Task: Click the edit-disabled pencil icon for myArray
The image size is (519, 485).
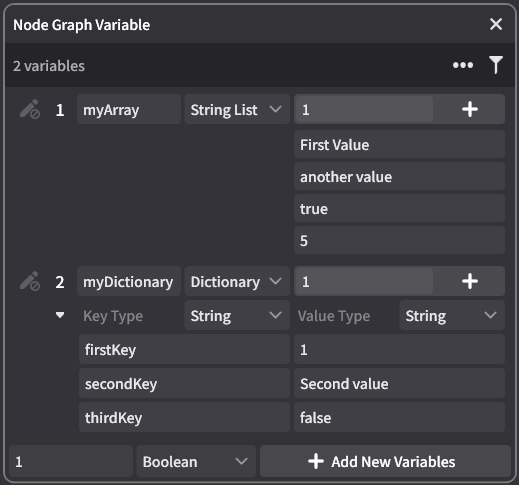Action: [30, 109]
